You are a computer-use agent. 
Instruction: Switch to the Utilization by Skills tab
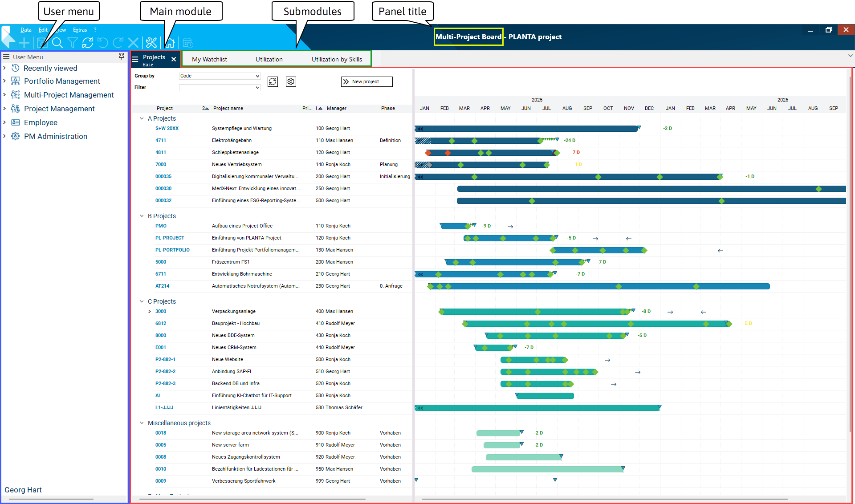click(x=337, y=59)
